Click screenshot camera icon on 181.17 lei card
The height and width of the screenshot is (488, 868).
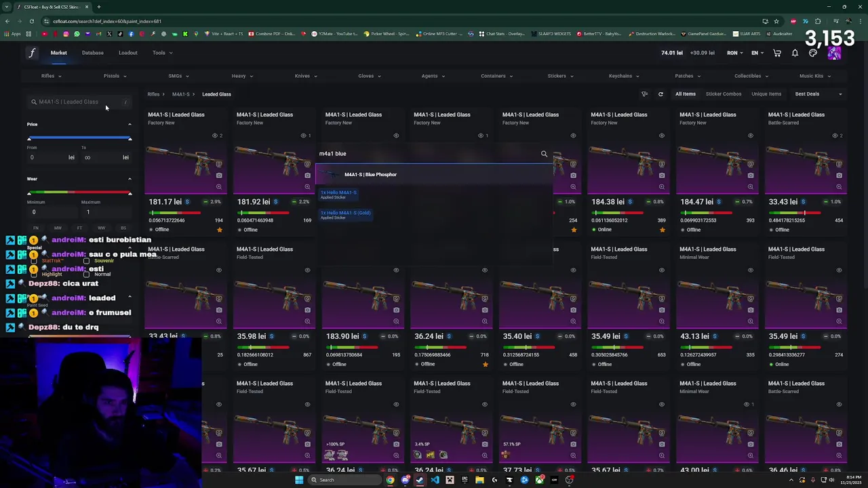(219, 176)
